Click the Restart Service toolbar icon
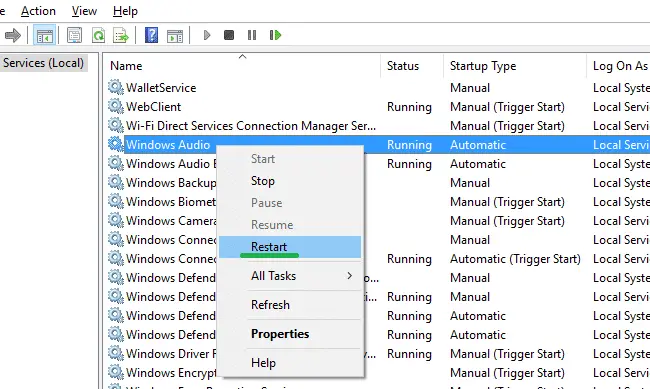Screen dimensions: 650x389 275,35
